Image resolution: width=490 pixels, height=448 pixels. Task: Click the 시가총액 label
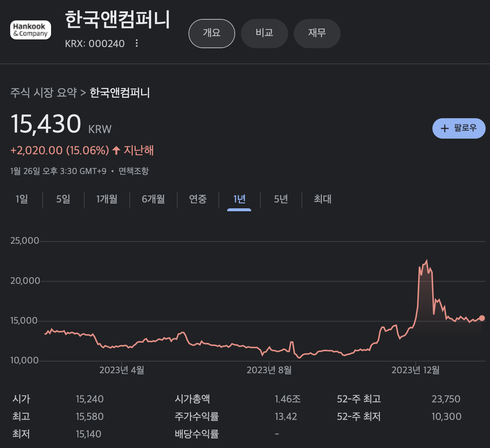(x=192, y=399)
